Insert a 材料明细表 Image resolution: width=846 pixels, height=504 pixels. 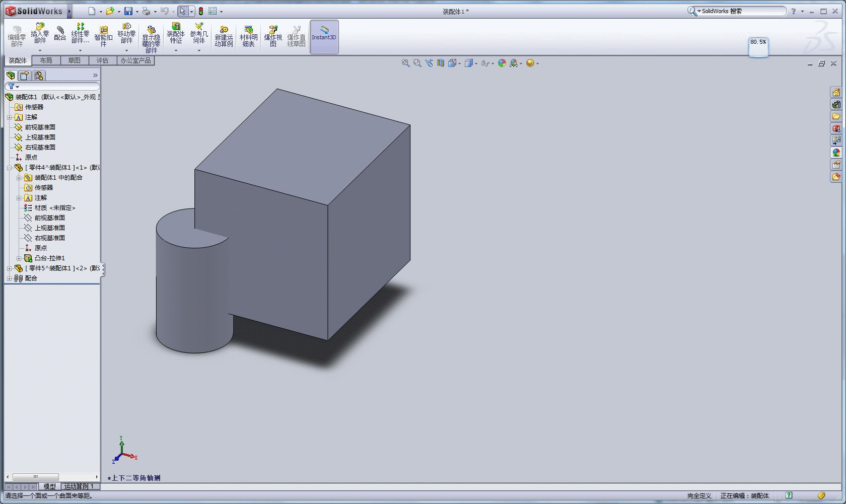click(248, 36)
